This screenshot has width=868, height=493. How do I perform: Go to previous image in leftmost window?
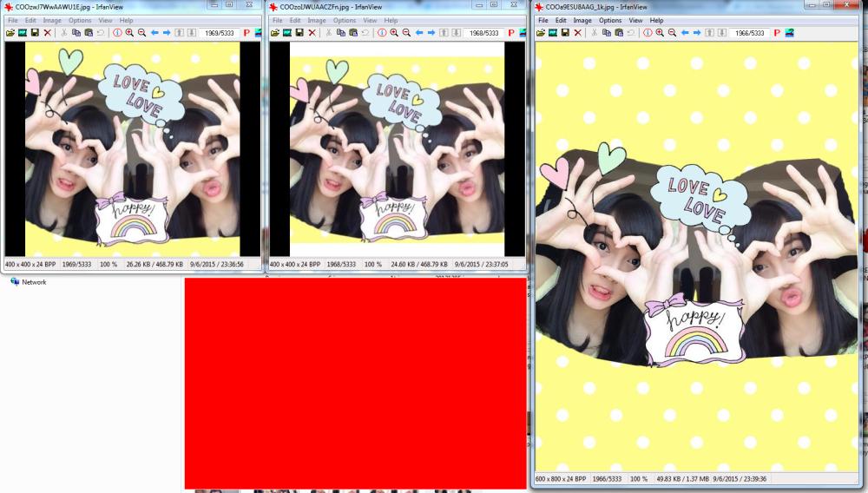[x=155, y=33]
